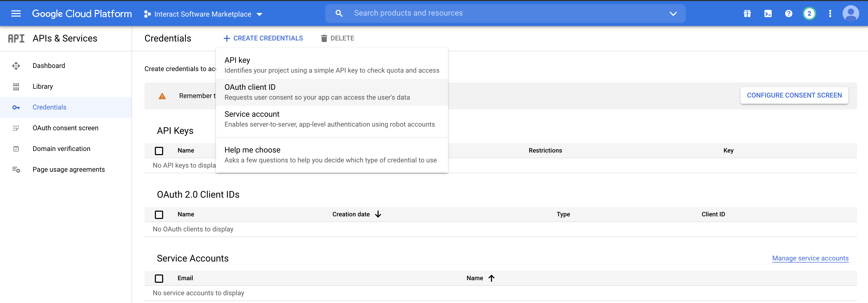The image size is (868, 303).
Task: Click the trash Delete icon
Action: click(x=324, y=38)
